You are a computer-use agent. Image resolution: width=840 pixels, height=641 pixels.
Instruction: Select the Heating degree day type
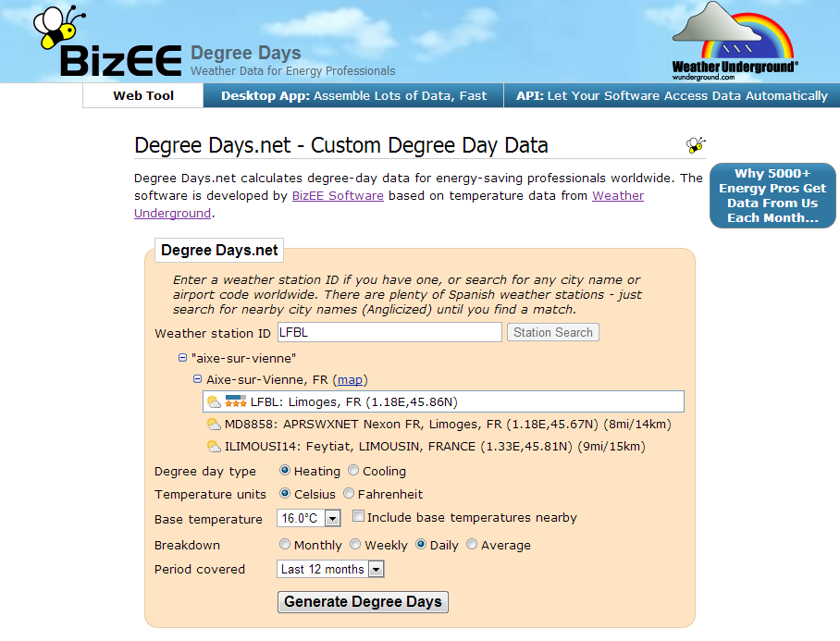point(285,470)
